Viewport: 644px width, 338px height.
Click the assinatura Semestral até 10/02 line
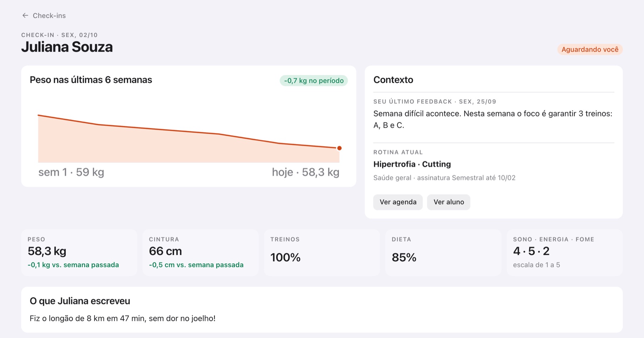coord(444,178)
